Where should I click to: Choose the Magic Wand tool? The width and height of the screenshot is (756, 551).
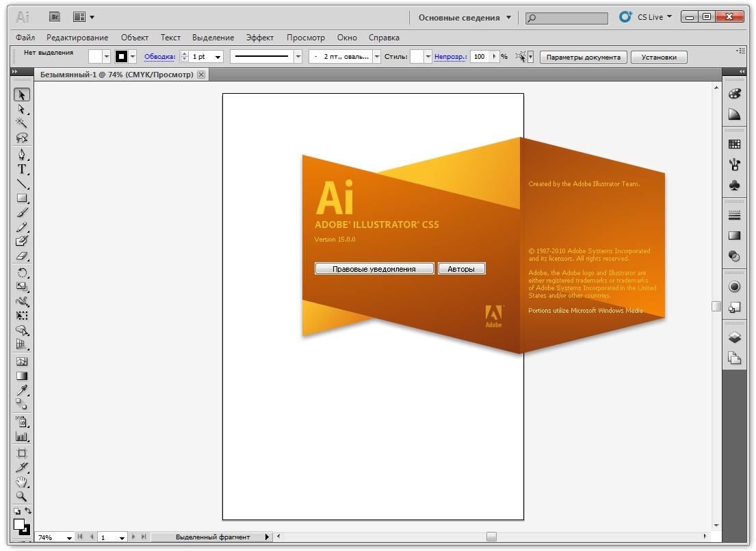pyautogui.click(x=22, y=123)
